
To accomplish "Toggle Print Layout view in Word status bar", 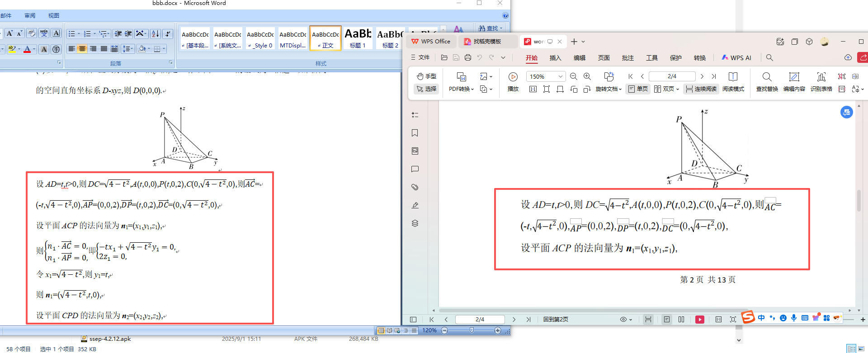I will click(381, 330).
